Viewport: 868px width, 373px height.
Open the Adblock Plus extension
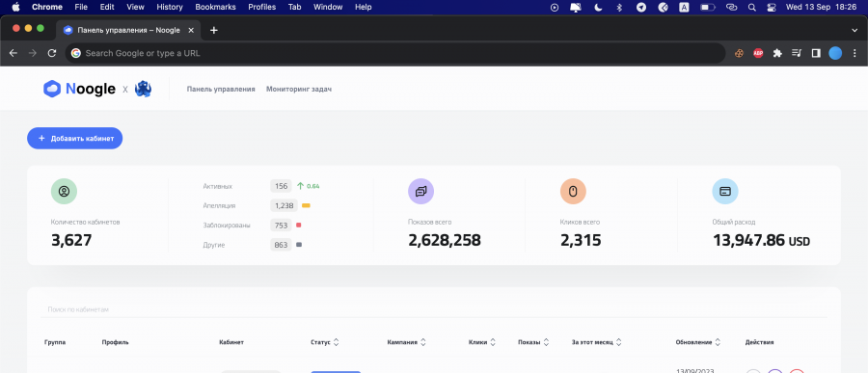click(x=758, y=53)
